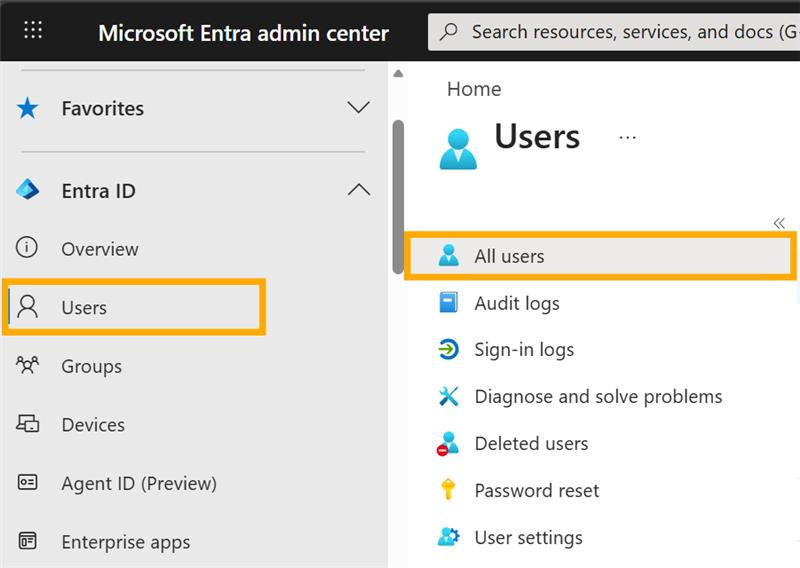Click the Favorites star icon

pos(28,108)
